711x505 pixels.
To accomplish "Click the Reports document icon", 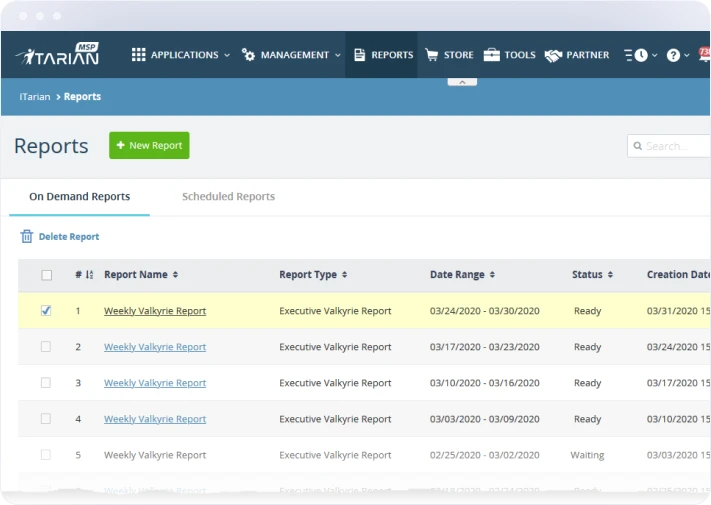I will [x=359, y=55].
